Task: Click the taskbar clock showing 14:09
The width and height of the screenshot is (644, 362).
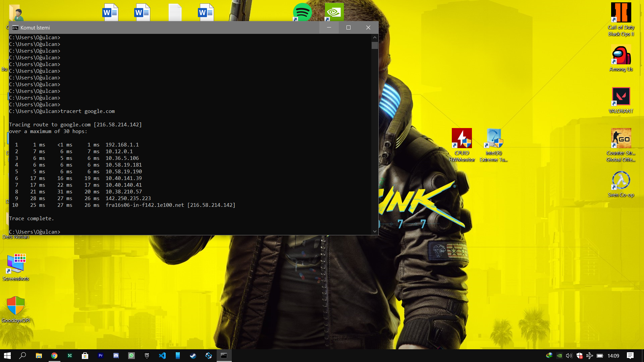Action: [x=613, y=356]
